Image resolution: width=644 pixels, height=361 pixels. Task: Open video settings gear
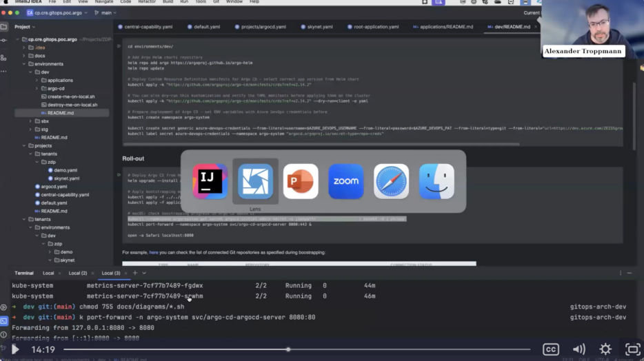tap(605, 349)
